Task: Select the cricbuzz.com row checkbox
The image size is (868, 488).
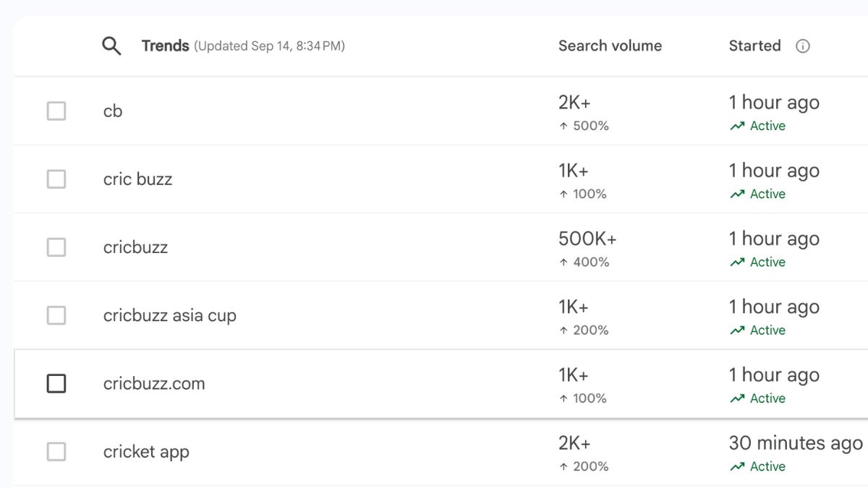Action: [x=56, y=384]
